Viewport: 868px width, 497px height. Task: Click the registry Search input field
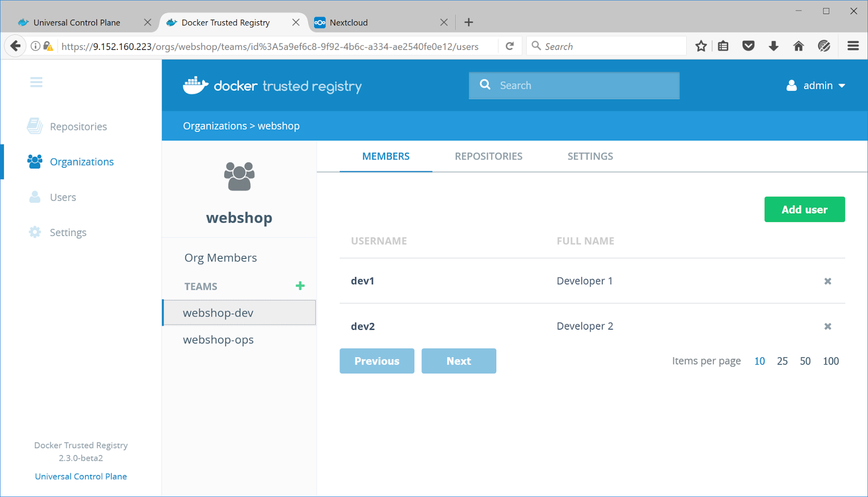(574, 85)
